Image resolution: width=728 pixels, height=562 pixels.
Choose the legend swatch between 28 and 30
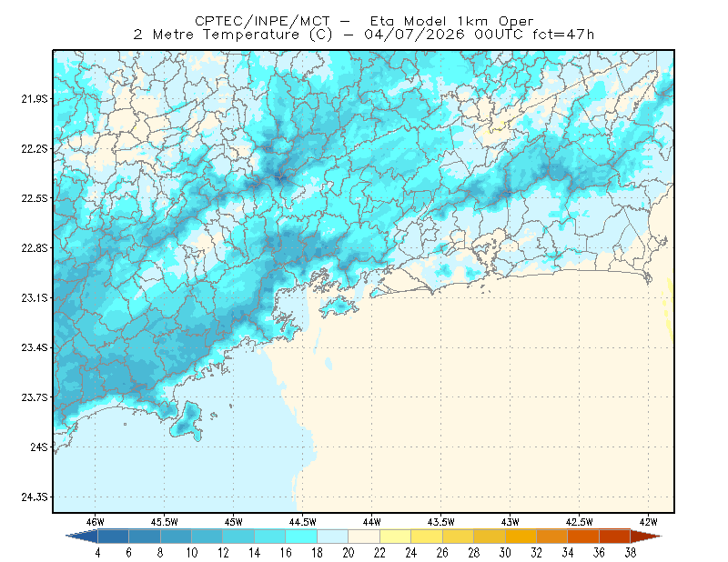pos(490,537)
